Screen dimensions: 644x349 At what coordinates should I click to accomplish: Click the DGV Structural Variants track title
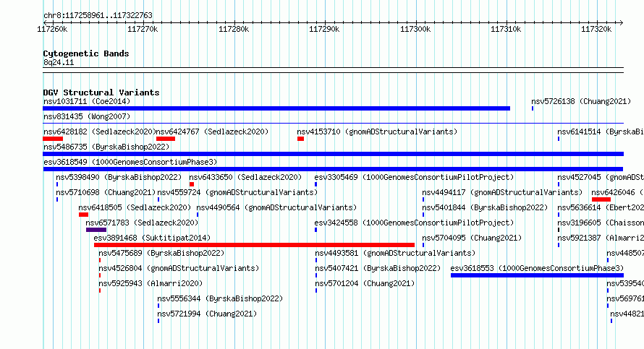[x=101, y=92]
